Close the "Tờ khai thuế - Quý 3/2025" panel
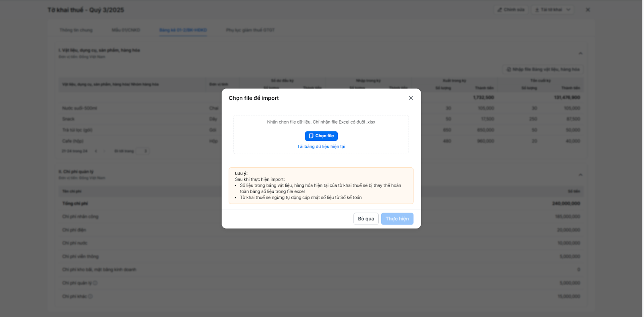Screen dimensions: 644x317 [x=588, y=10]
